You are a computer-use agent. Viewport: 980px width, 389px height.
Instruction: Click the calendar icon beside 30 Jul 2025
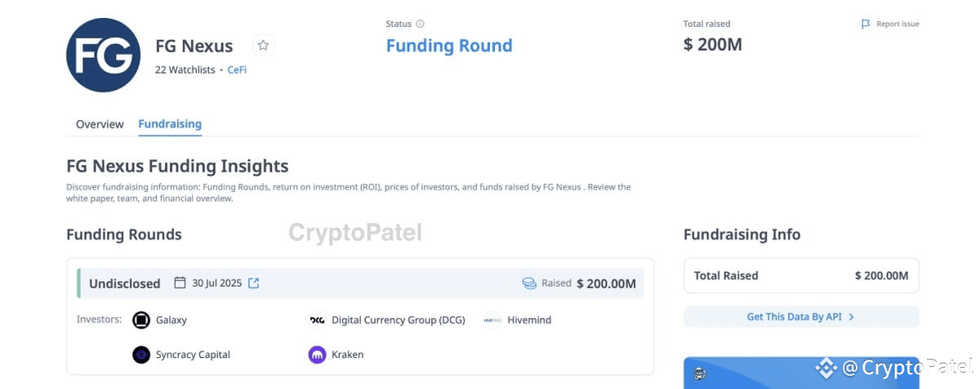pos(180,283)
